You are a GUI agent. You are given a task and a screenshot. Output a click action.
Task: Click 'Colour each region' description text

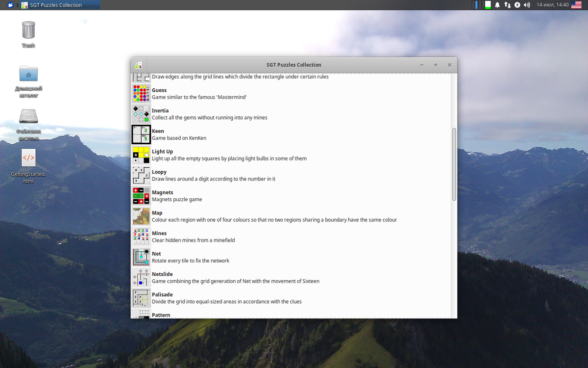(x=274, y=220)
